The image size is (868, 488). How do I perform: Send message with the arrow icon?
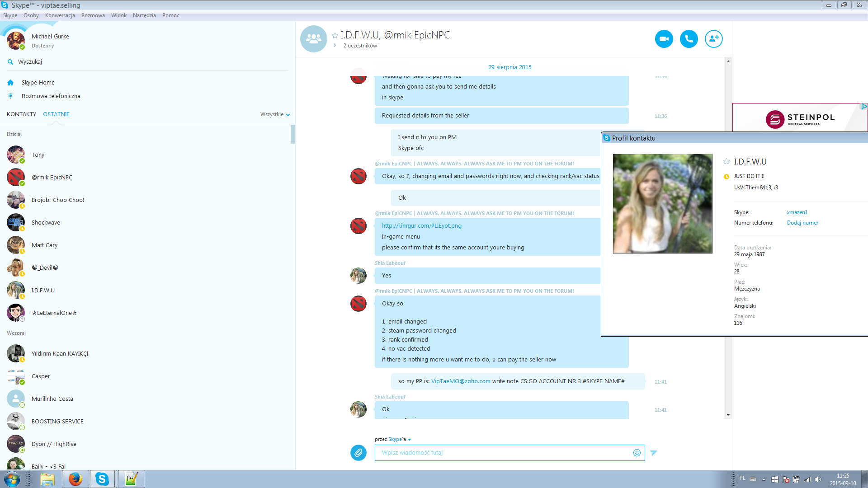tap(654, 453)
